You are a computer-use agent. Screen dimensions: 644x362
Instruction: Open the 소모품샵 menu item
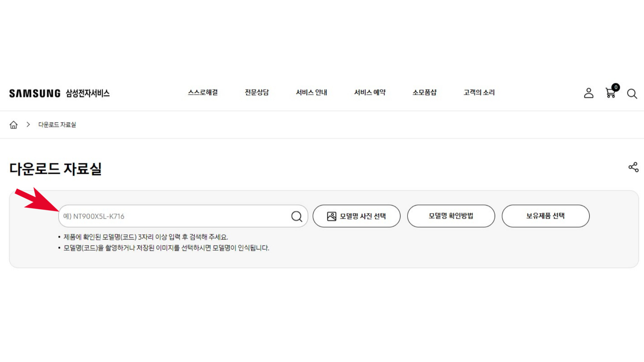(x=424, y=93)
